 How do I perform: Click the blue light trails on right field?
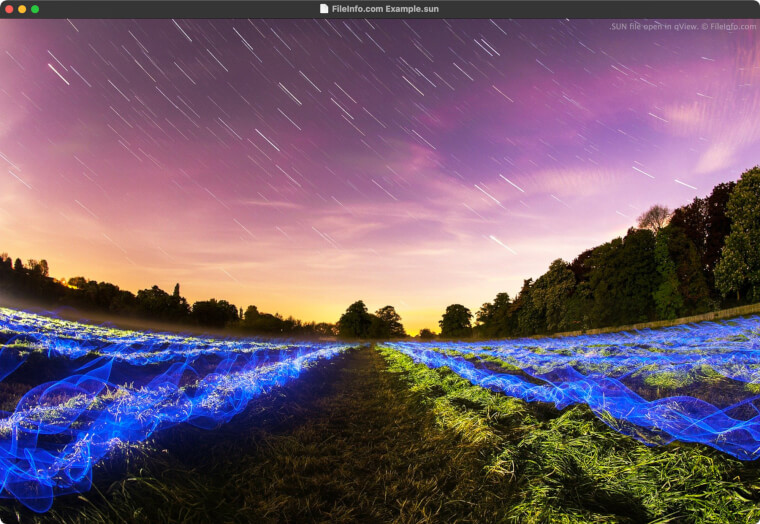pyautogui.click(x=620, y=390)
